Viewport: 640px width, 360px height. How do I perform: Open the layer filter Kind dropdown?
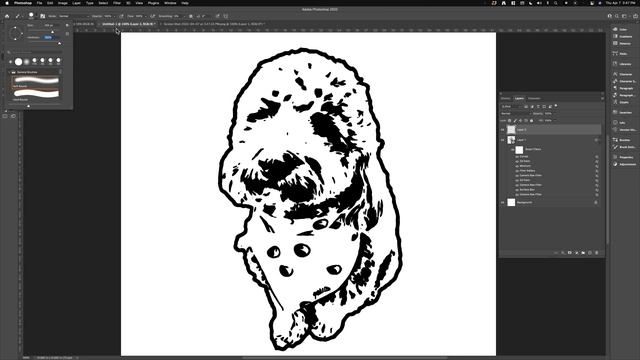[511, 107]
